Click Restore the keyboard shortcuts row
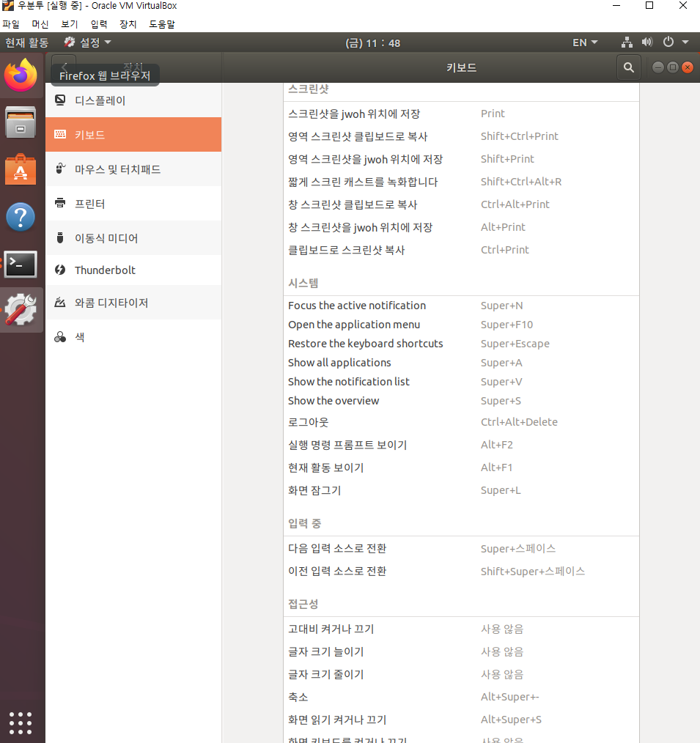 461,344
